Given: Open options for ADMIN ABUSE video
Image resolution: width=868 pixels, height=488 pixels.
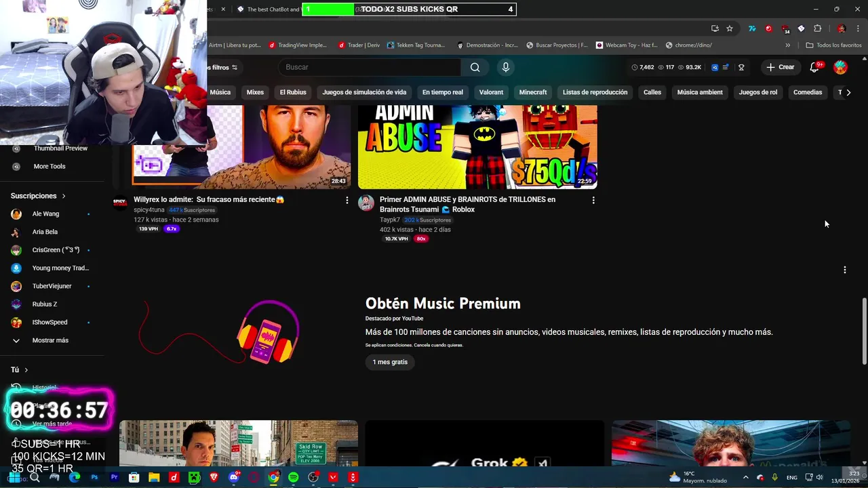Looking at the screenshot, I should (593, 200).
